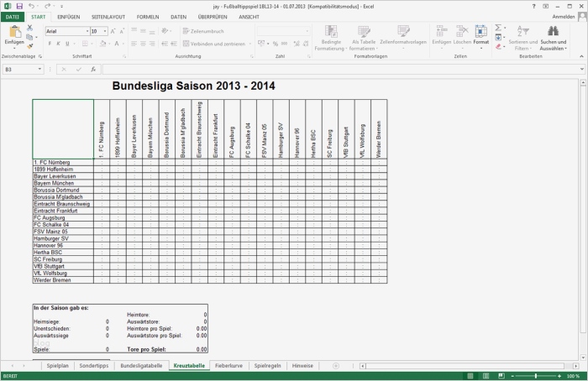The height and width of the screenshot is (381, 588).
Task: Collapse the ribbon with the chevron
Action: (581, 56)
